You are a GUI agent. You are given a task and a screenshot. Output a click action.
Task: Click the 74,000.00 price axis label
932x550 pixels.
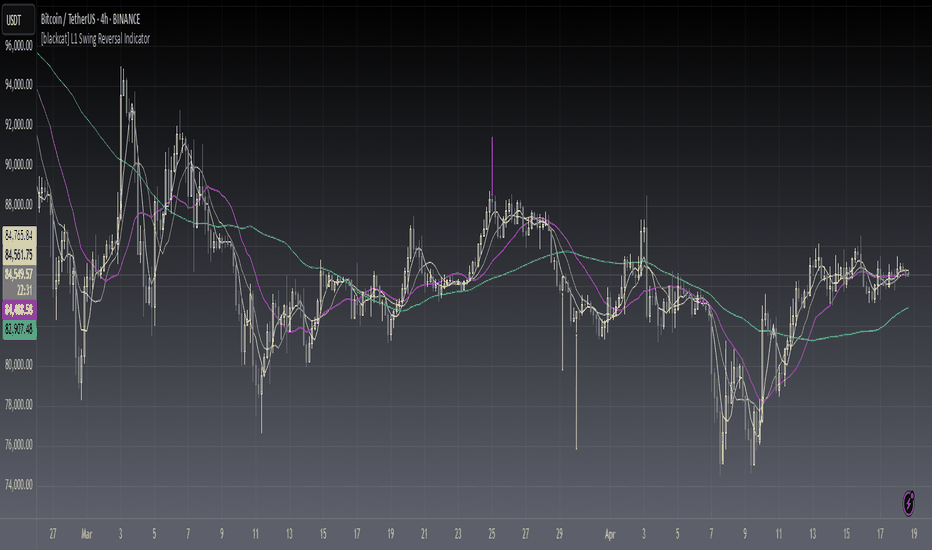pos(18,485)
